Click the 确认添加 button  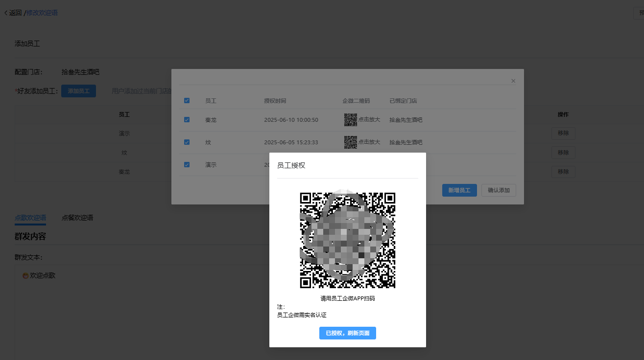coord(499,190)
